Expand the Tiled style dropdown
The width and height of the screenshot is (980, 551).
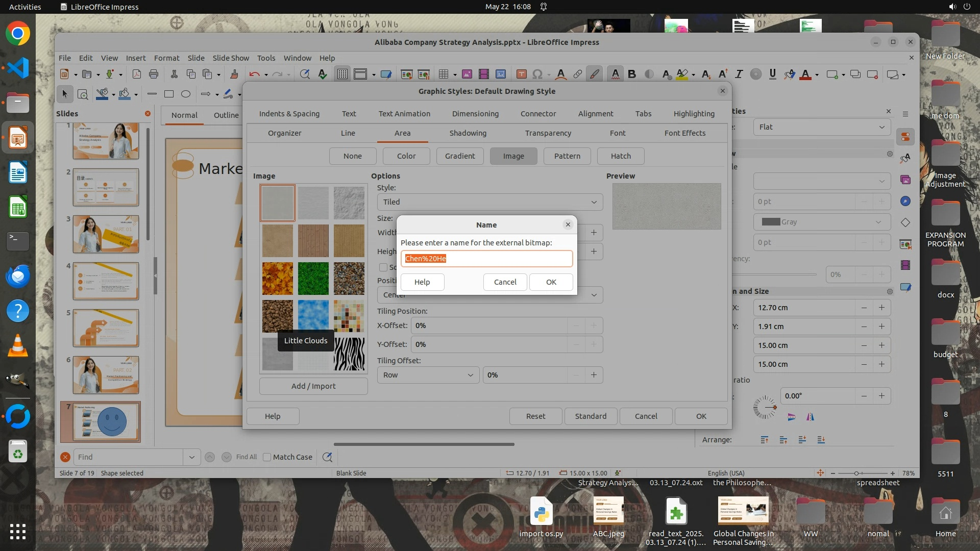point(489,202)
